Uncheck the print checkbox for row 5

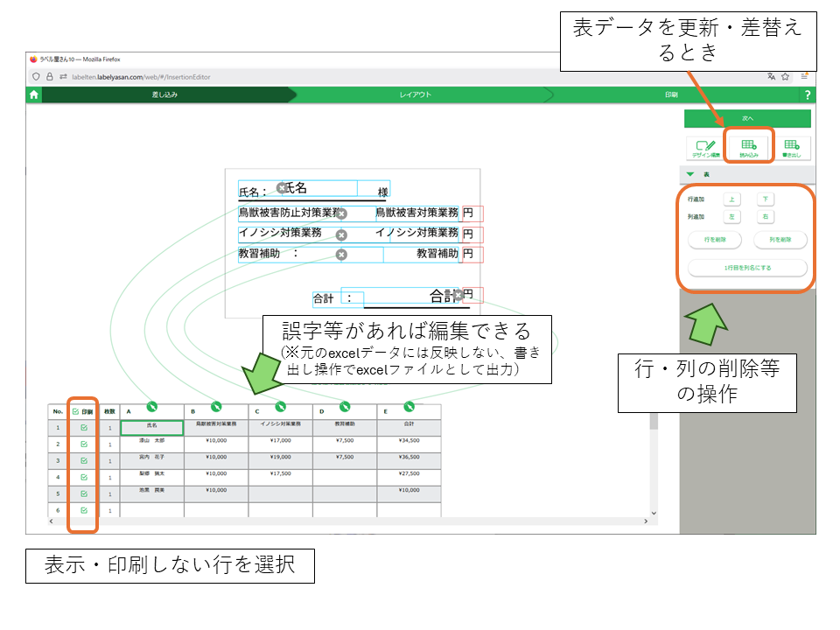[84, 493]
